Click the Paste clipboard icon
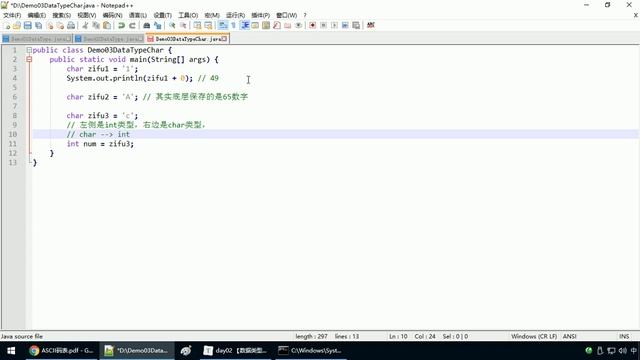640x360 pixels. click(107, 25)
